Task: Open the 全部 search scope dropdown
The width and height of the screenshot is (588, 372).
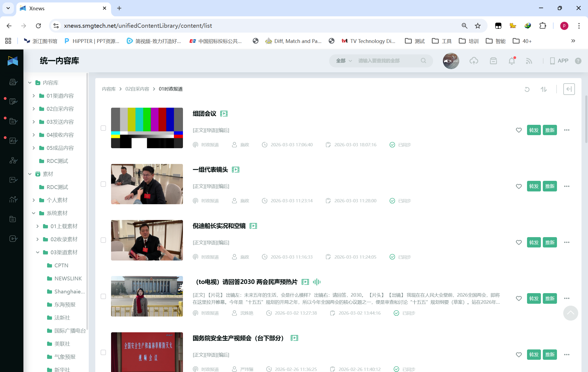Action: point(344,61)
